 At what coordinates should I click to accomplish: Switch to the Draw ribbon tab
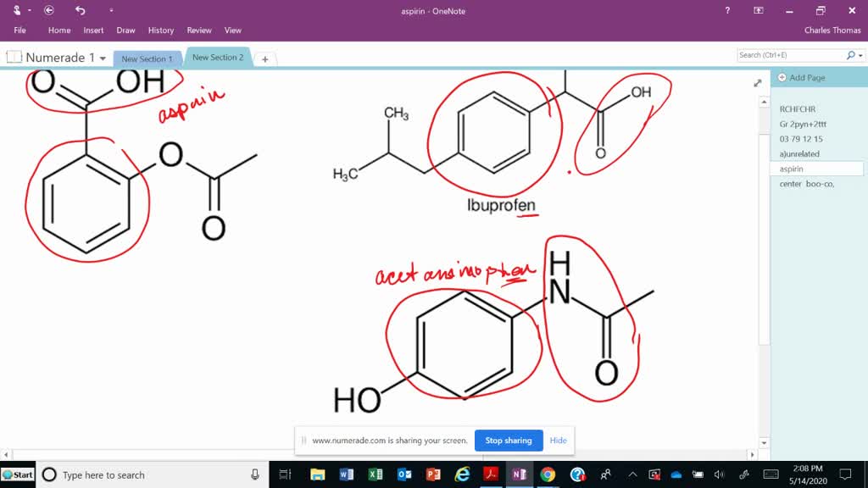point(125,30)
